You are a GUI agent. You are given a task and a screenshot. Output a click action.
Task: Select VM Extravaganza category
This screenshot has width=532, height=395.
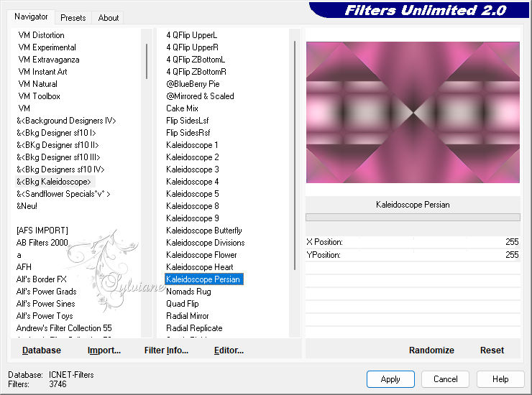[49, 60]
